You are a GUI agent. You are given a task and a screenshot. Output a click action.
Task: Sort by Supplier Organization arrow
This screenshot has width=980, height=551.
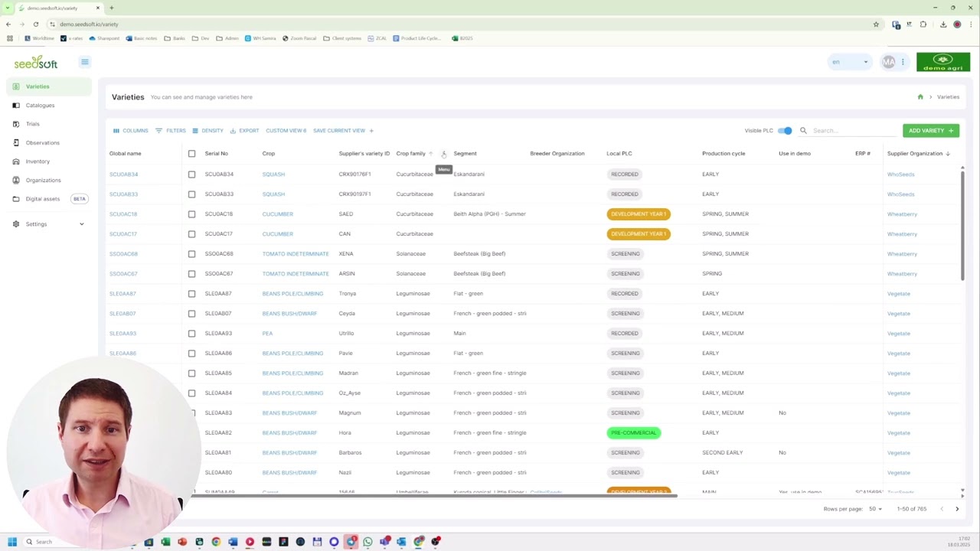click(948, 154)
